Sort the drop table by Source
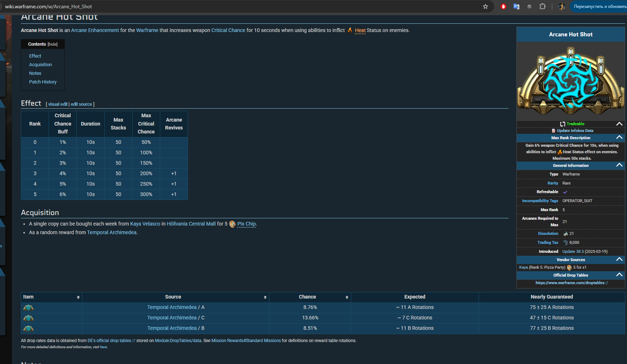The image size is (627, 364). tap(265, 297)
